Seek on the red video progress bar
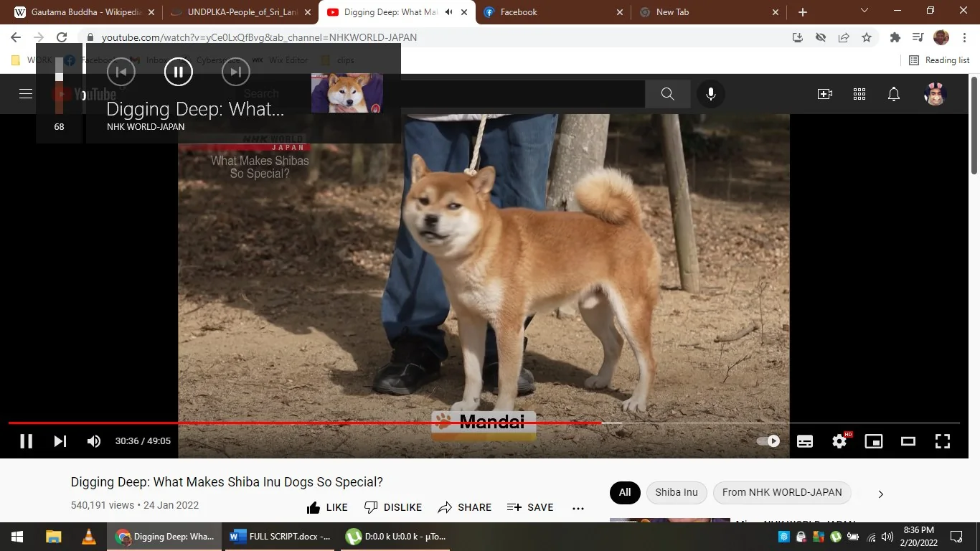 click(x=304, y=423)
